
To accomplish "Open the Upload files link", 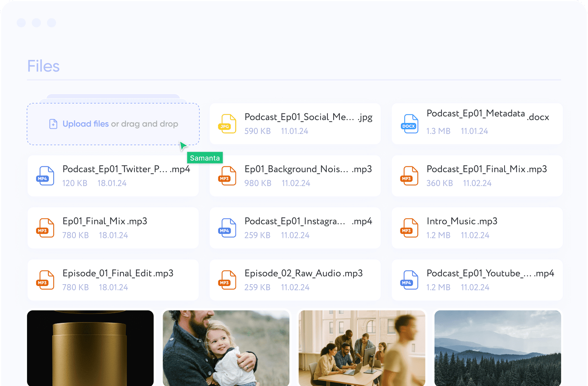I will [86, 124].
